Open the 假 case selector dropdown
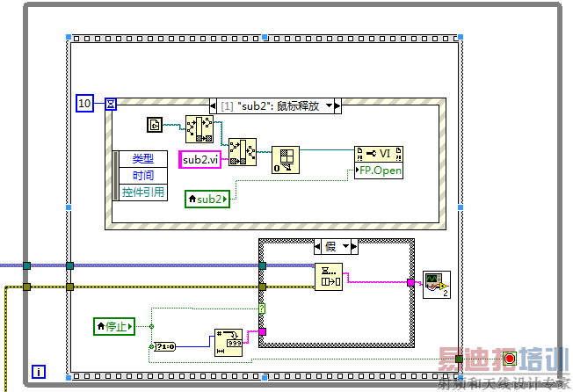Viewport: 573px width, 392px height. click(x=345, y=247)
